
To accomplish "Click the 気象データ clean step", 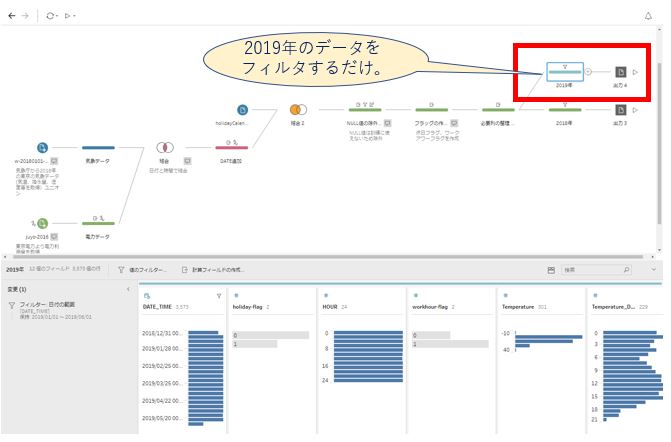I will tap(98, 146).
